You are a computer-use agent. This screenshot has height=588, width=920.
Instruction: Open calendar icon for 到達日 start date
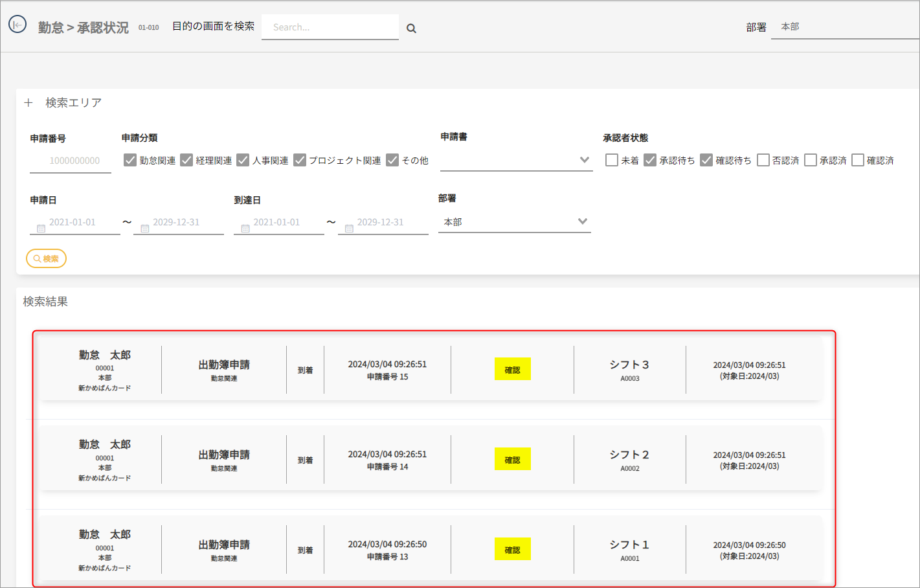click(x=245, y=228)
